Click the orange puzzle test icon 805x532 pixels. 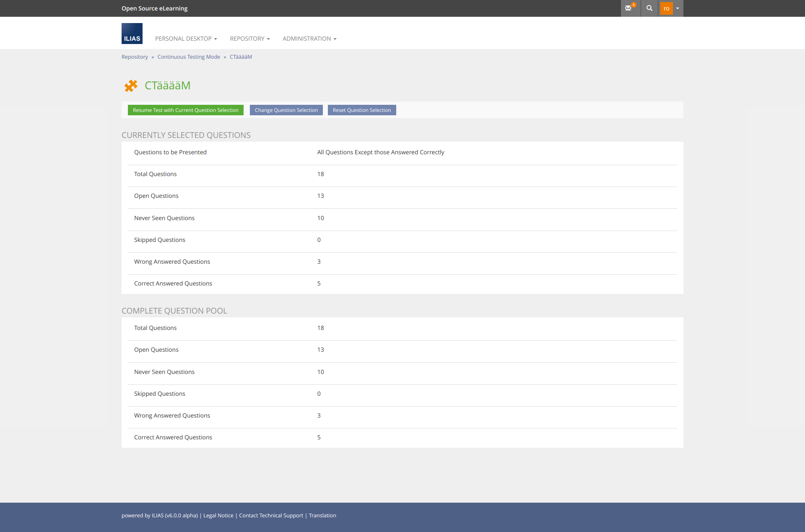[131, 86]
